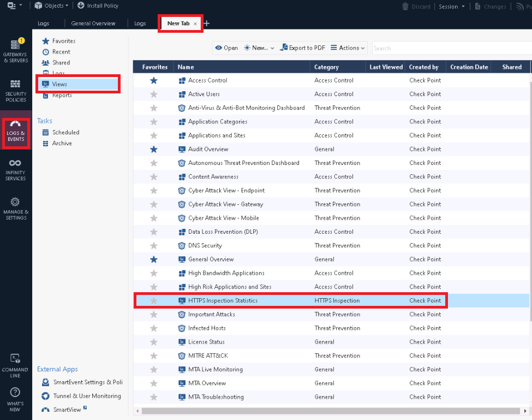
Task: Switch to the General Overview tab
Action: (93, 23)
